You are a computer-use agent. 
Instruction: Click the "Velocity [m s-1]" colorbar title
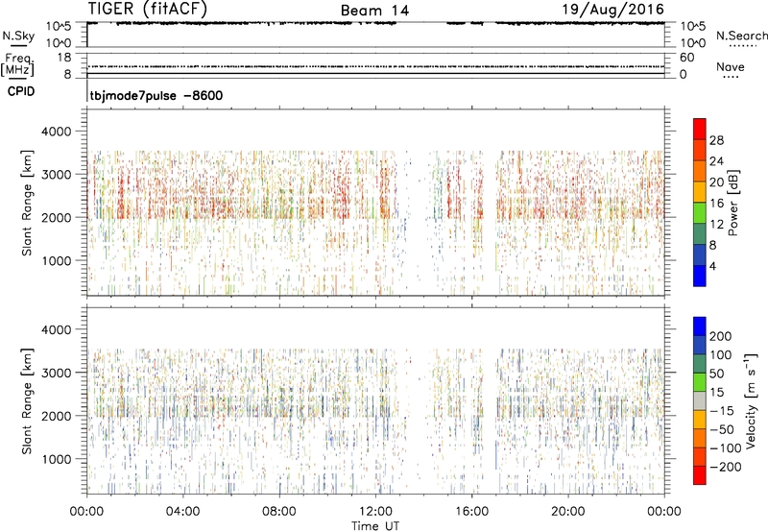750,401
